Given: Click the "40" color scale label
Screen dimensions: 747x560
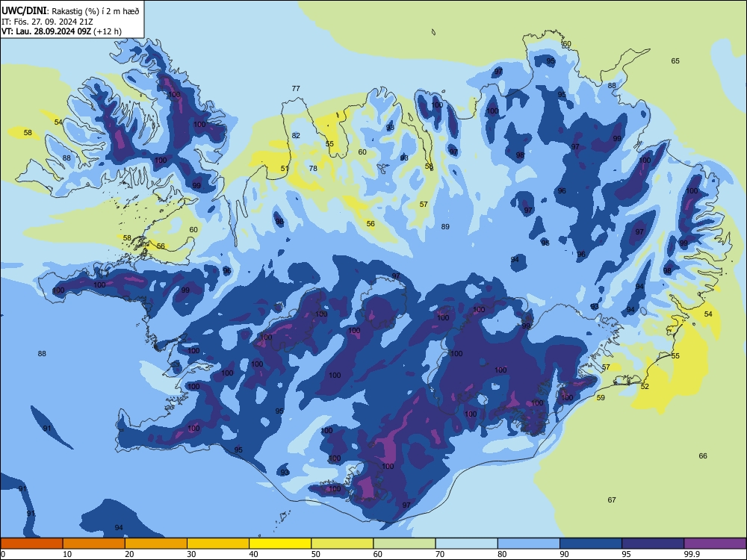Looking at the screenshot, I should [x=253, y=554].
